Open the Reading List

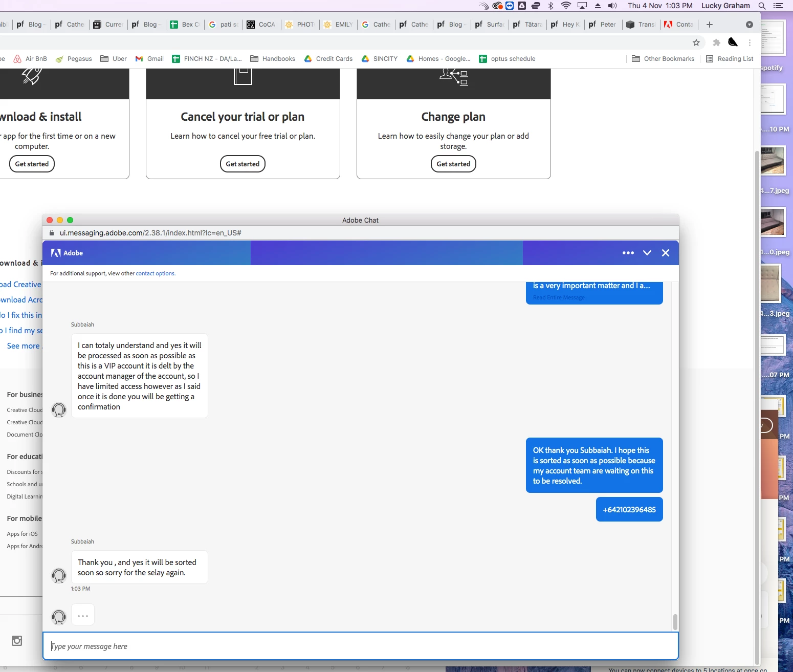(x=730, y=59)
